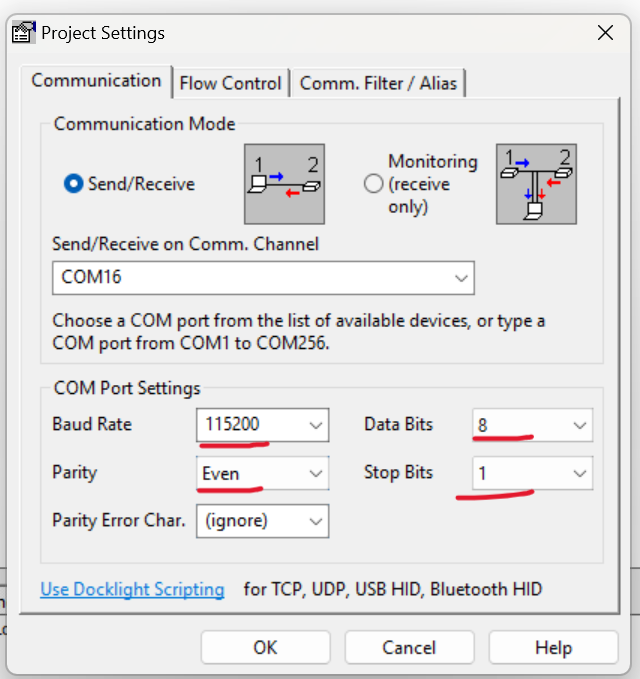Click the Help button
This screenshot has height=679, width=640.
(553, 647)
